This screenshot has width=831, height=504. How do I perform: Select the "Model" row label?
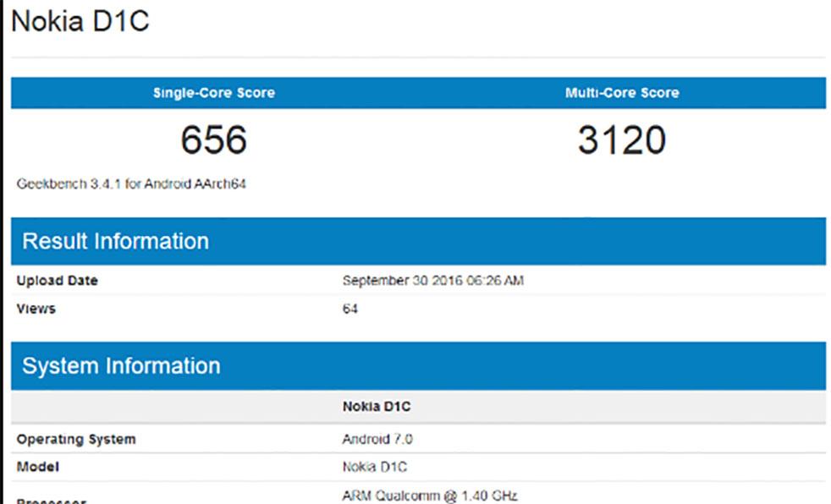pyautogui.click(x=37, y=467)
